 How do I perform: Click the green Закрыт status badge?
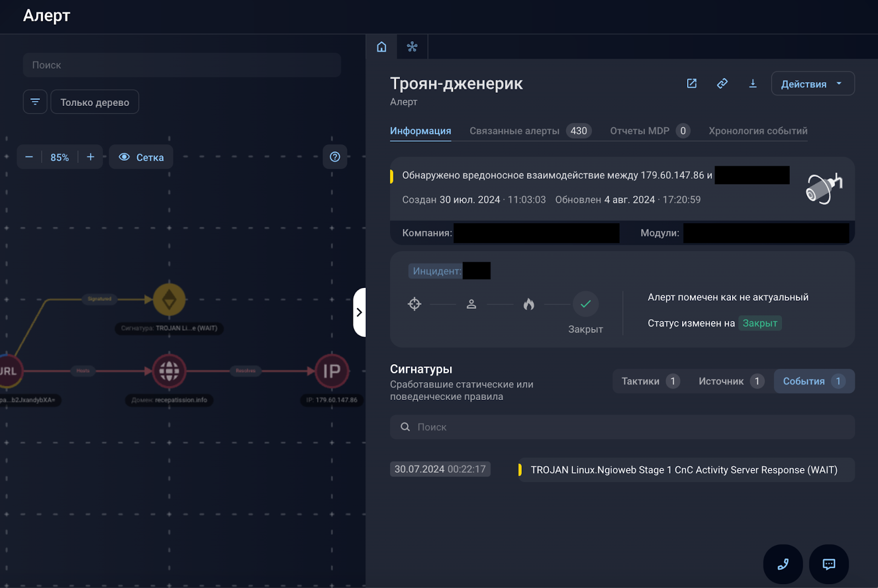(x=760, y=323)
